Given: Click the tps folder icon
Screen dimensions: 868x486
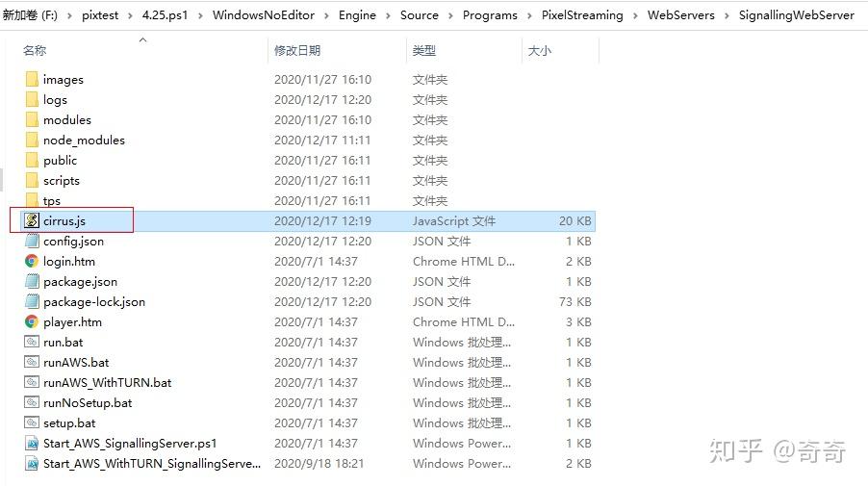Looking at the screenshot, I should coord(32,200).
